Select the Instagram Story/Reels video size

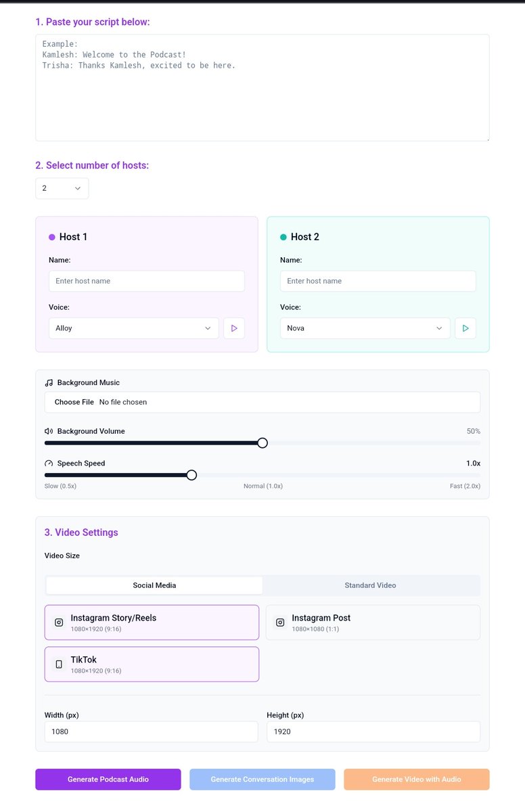[152, 623]
